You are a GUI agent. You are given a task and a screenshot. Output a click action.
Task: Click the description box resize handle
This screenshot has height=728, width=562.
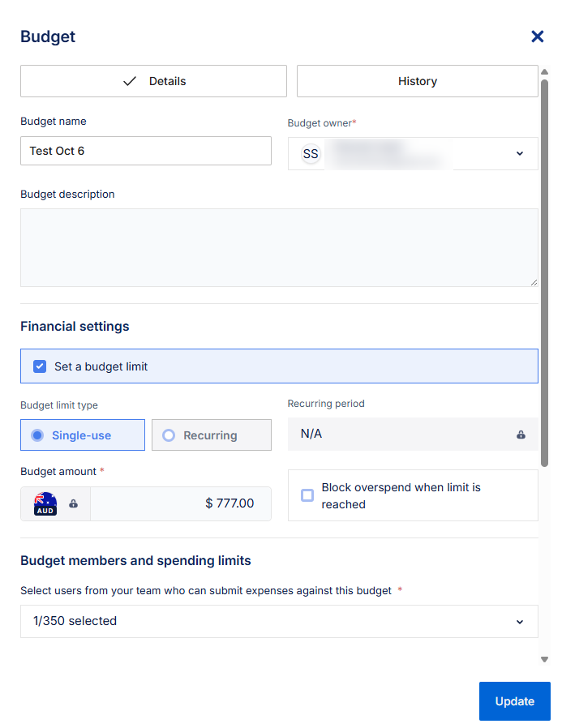[x=534, y=282]
